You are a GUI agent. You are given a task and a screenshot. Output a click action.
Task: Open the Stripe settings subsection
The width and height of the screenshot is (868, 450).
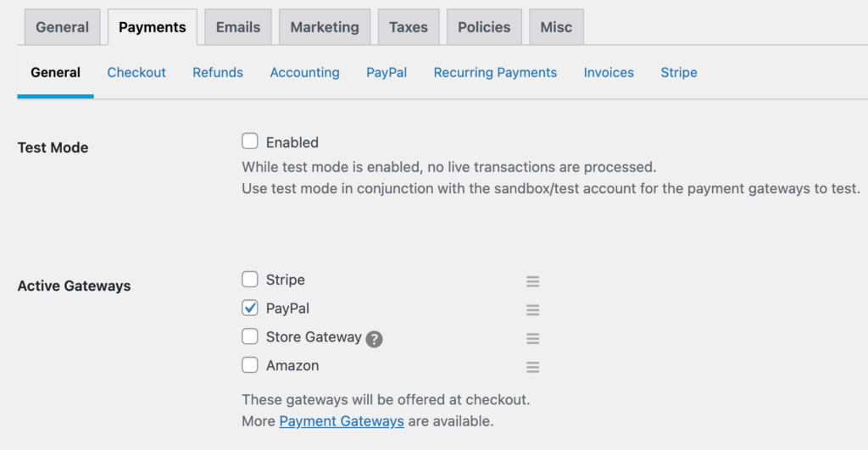tap(679, 73)
